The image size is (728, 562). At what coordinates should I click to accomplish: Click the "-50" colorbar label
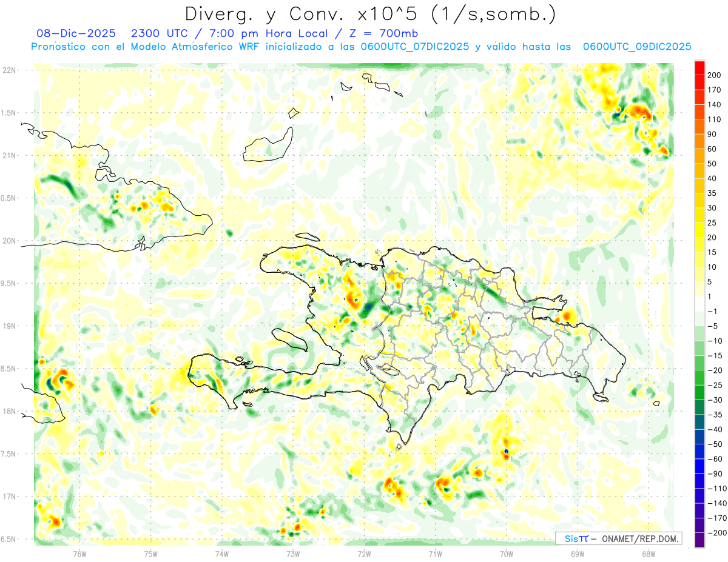716,444
